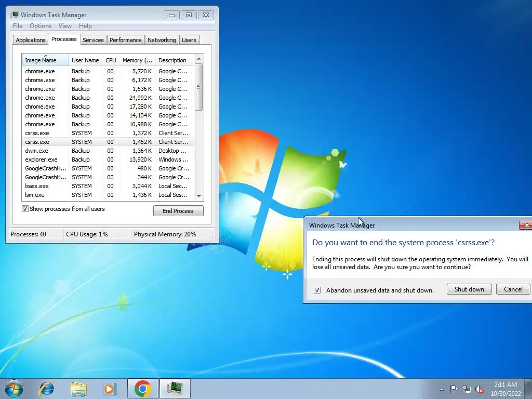Switch to the Applications tab

(x=31, y=39)
